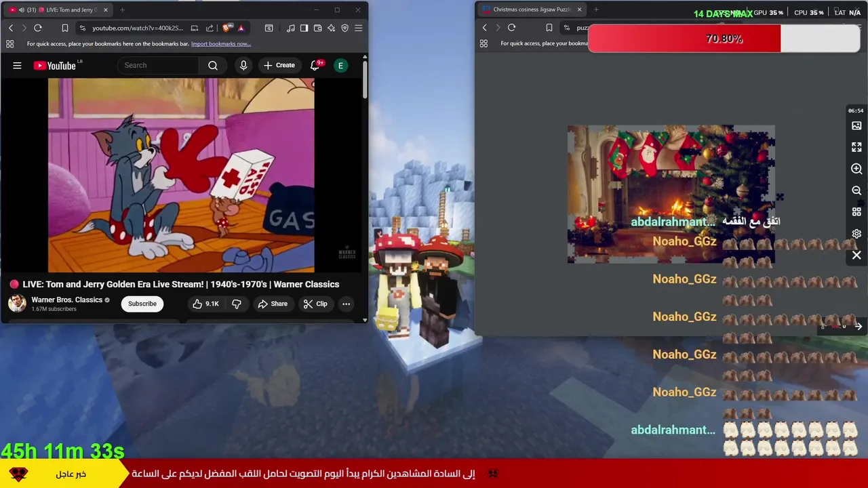868x488 pixels.
Task: Open the browser hamburger menu in YouTube window
Action: tap(358, 28)
